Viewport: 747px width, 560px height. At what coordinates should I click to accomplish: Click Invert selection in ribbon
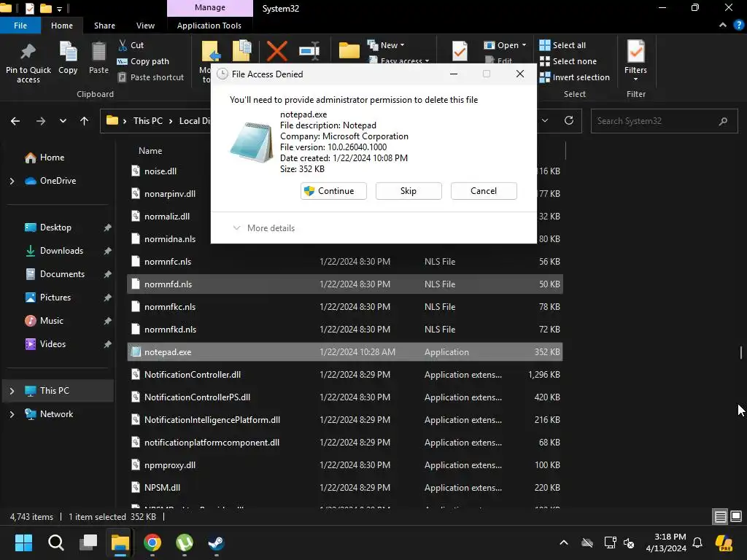tap(575, 77)
